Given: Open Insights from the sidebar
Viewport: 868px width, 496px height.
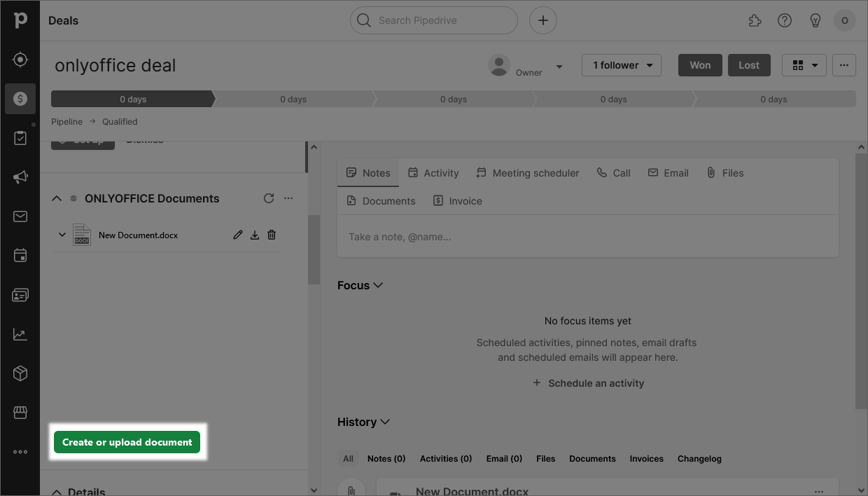Looking at the screenshot, I should (x=20, y=334).
